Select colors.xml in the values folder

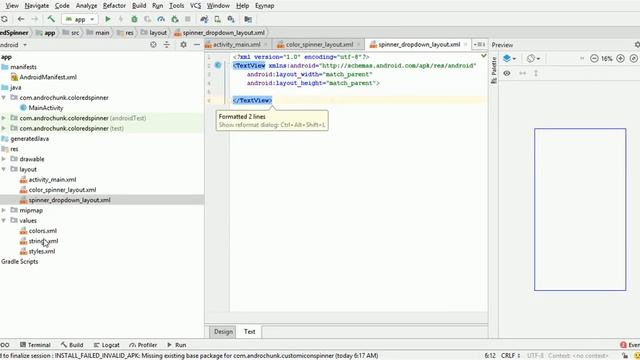tap(42, 231)
